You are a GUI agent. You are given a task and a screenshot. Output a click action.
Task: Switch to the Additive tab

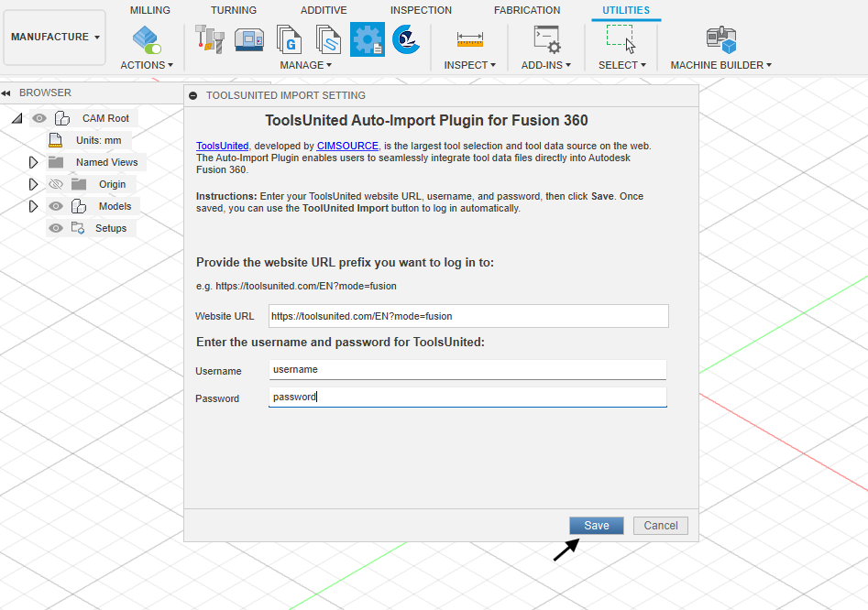(324, 10)
